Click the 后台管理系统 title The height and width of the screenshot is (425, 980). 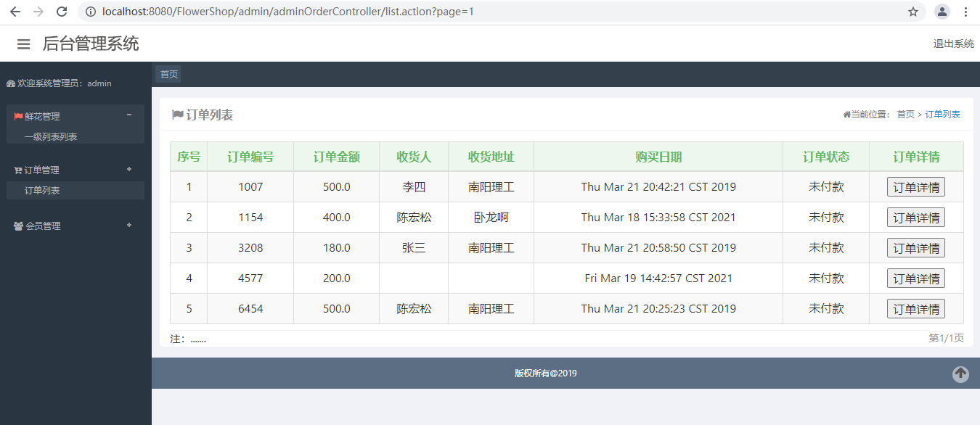click(91, 44)
